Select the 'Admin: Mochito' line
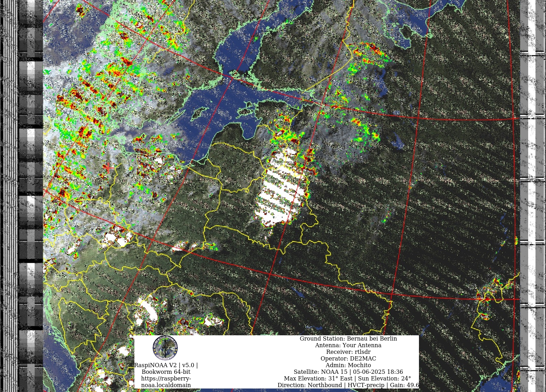This screenshot has height=392, width=546. tap(348, 365)
